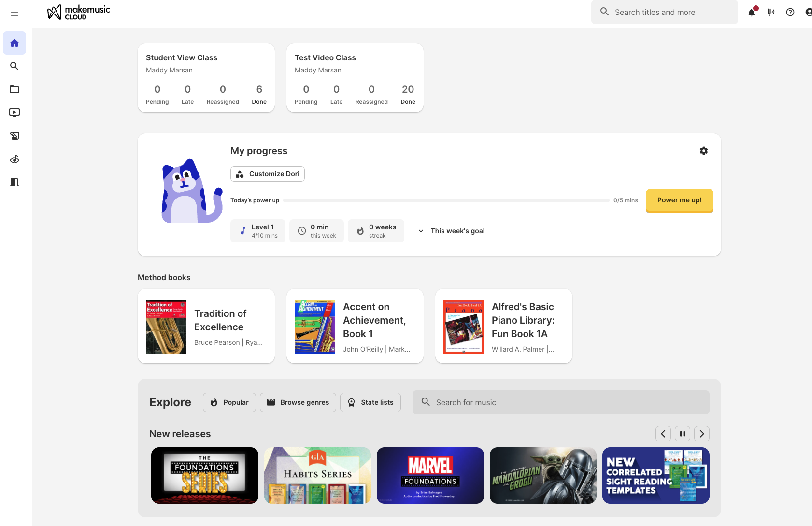Go to previous New releases slide
The height and width of the screenshot is (526, 812).
point(663,434)
